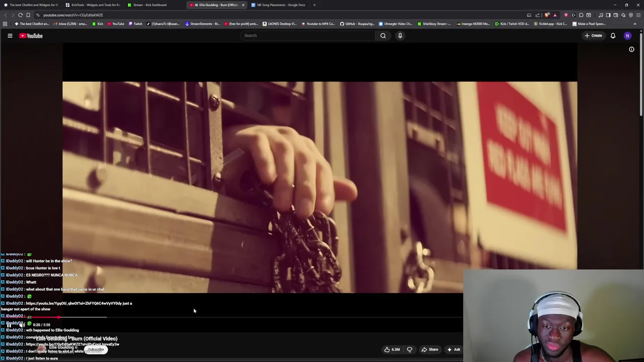The image size is (644, 362).
Task: Switch to The best ChatBot and Widgets tab
Action: click(x=31, y=5)
